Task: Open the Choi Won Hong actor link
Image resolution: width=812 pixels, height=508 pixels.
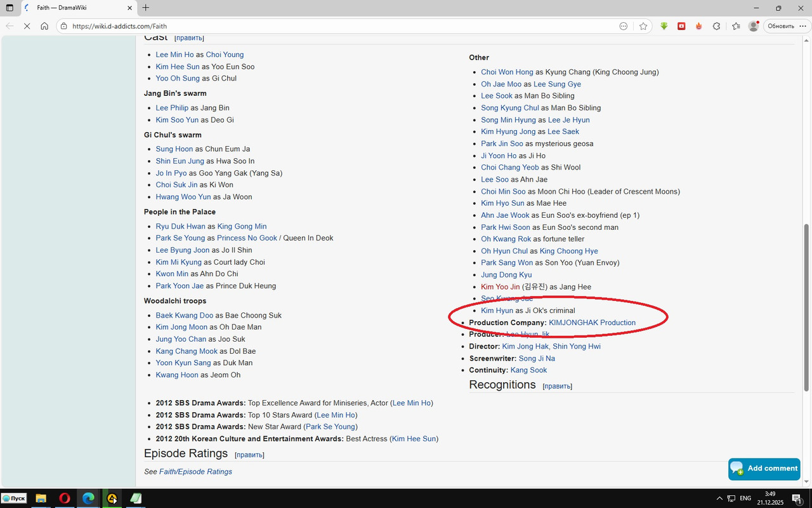Action: (x=507, y=72)
